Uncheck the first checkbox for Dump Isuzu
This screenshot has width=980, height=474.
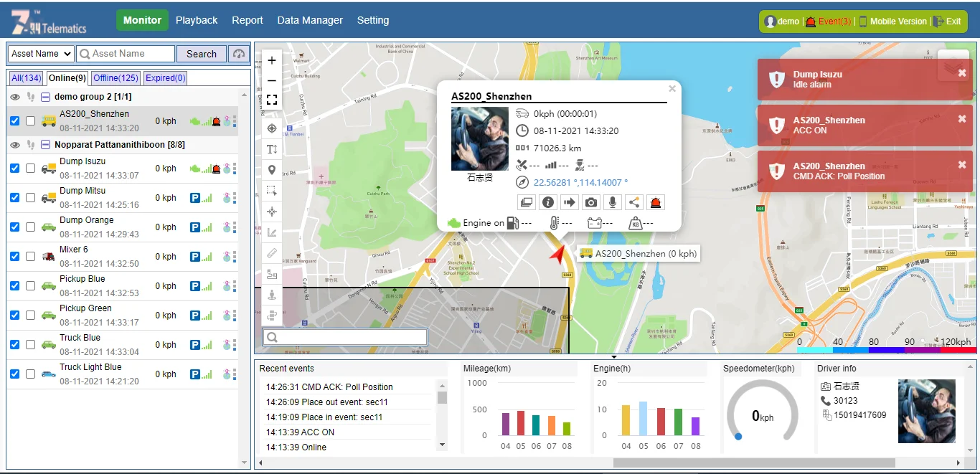point(15,169)
